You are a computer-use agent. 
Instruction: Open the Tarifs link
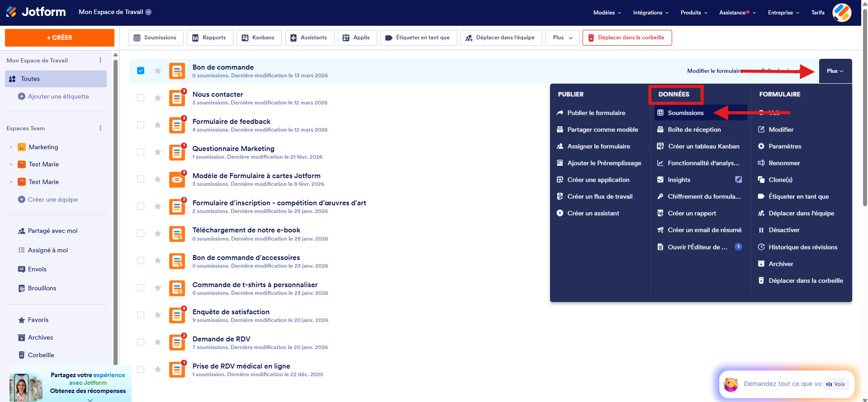(x=818, y=13)
